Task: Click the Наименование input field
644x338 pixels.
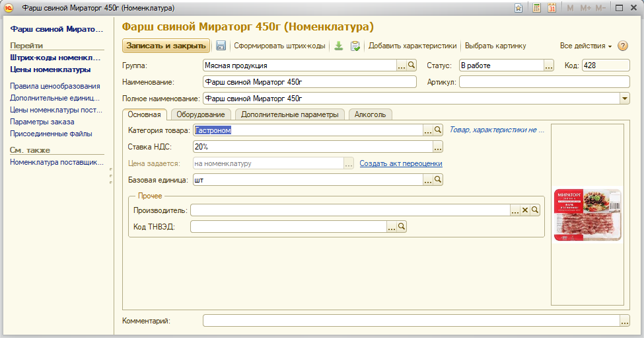Action: pyautogui.click(x=310, y=82)
